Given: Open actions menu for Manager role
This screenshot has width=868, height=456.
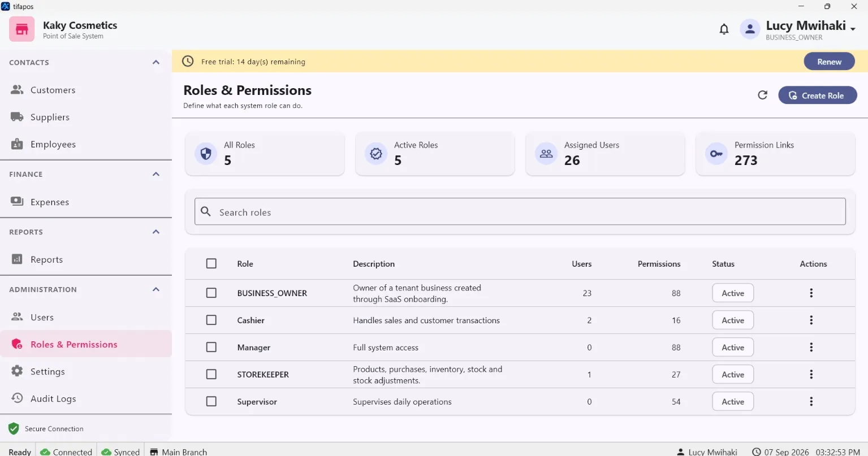Looking at the screenshot, I should pyautogui.click(x=811, y=347).
